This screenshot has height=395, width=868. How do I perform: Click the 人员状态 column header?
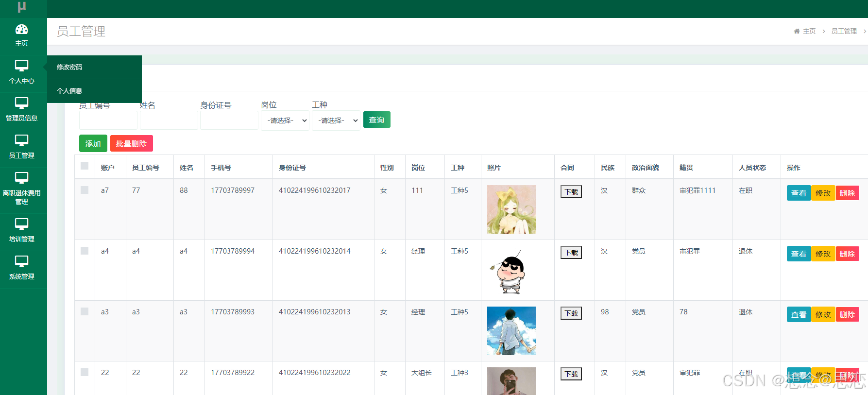(x=752, y=168)
